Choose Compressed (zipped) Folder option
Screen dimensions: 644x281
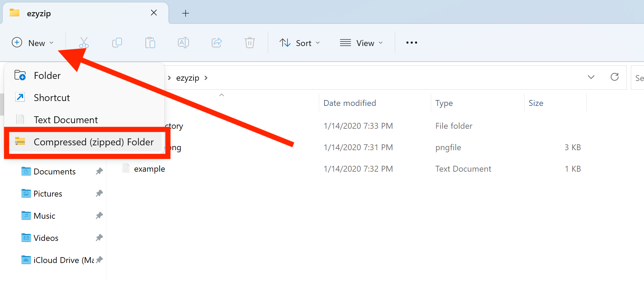[85, 142]
